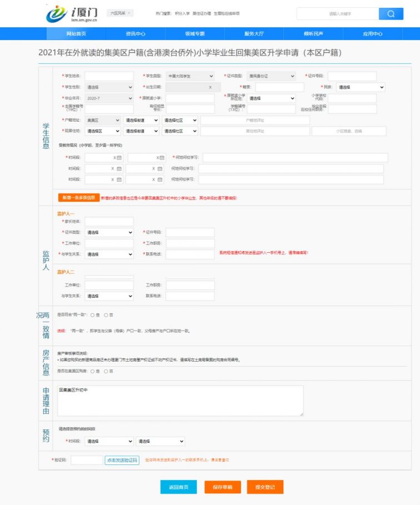Open calendar for first required 时间段 end date

162,158
